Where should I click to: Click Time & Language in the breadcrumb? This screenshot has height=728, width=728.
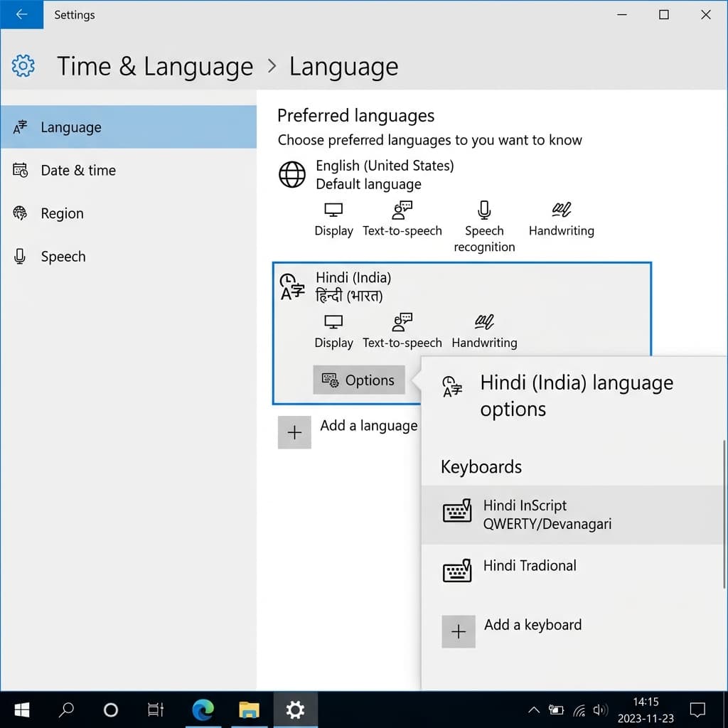point(155,66)
